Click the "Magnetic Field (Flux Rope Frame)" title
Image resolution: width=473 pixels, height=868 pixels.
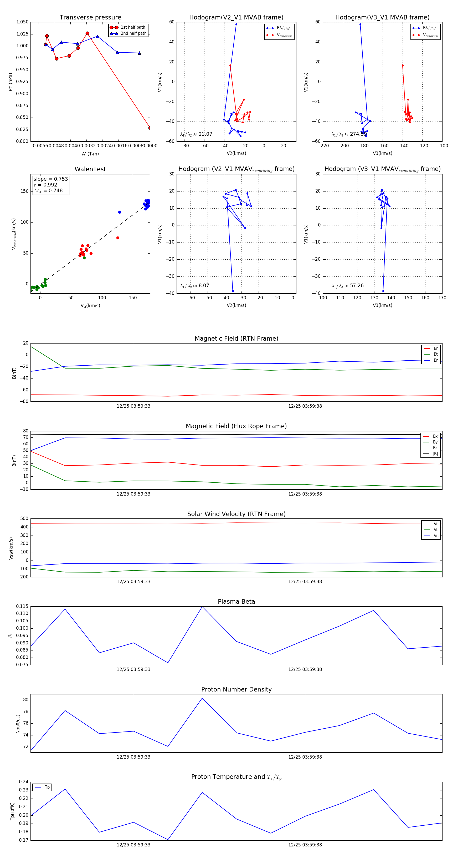[236, 426]
